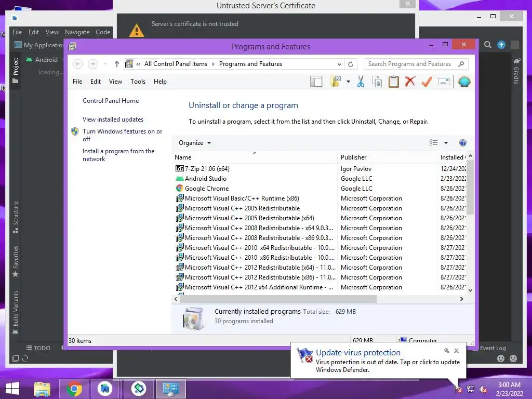Screen dimensions: 532x399
Task: Open the Windows Start button
Action: (12, 389)
